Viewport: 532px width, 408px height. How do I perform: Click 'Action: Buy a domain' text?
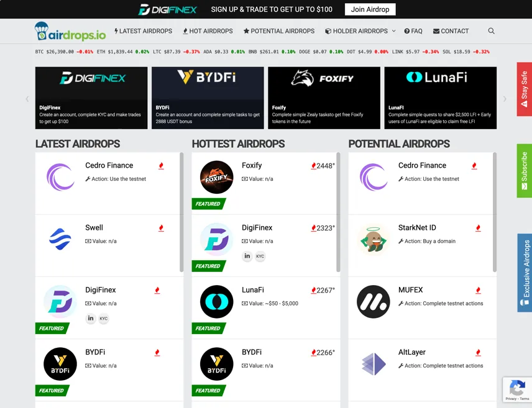[x=427, y=241]
